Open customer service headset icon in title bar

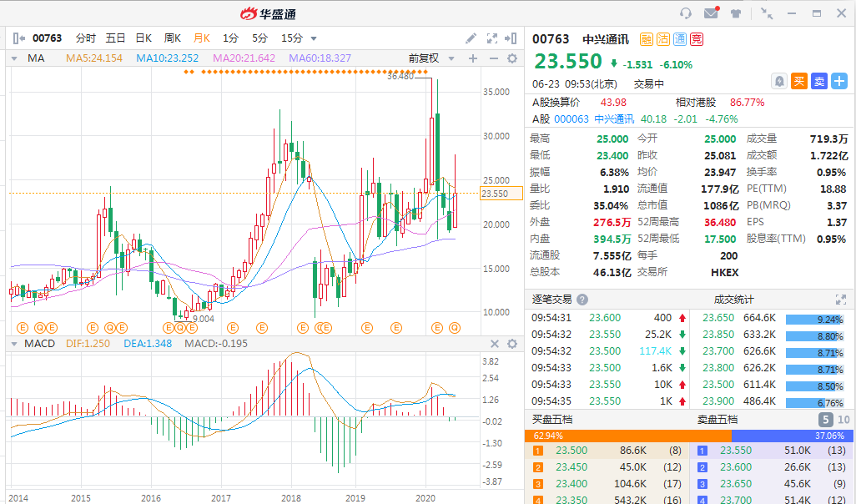coord(686,13)
